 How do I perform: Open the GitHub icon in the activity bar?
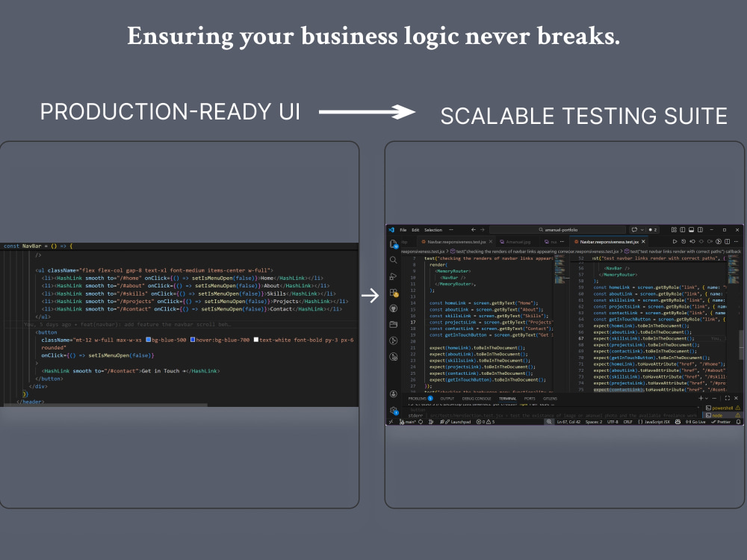(x=394, y=308)
